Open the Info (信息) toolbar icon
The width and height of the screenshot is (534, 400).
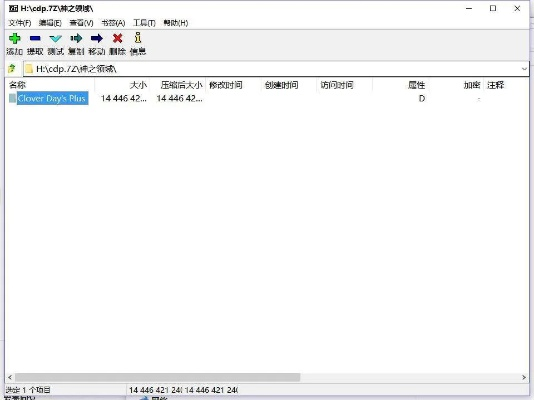[x=138, y=37]
